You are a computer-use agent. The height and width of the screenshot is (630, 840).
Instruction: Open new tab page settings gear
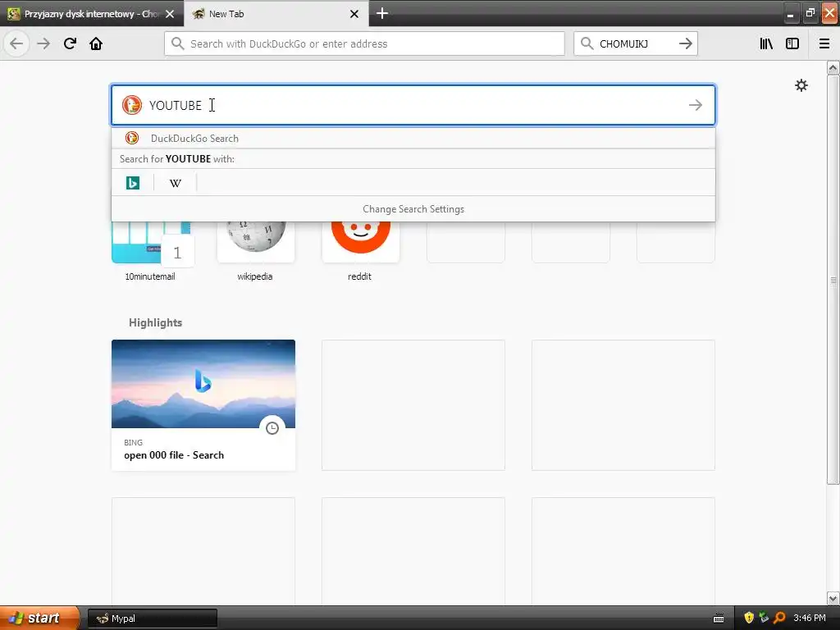(801, 85)
